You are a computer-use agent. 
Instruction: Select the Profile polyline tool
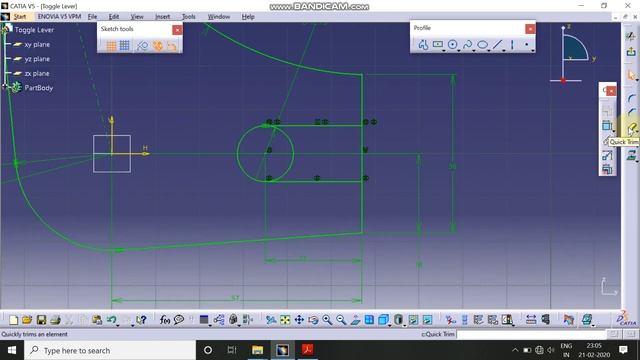(x=423, y=45)
